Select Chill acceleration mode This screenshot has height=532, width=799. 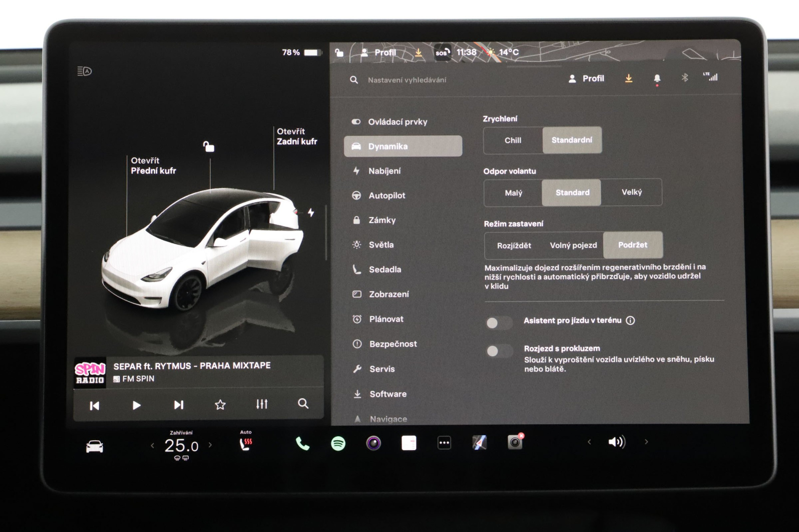513,141
